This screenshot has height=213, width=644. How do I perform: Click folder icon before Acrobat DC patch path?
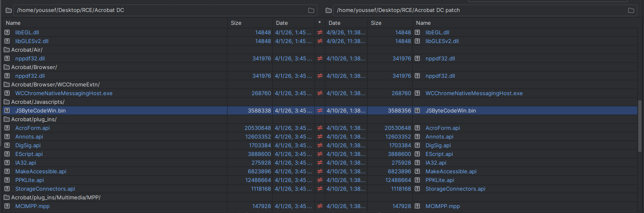(328, 10)
